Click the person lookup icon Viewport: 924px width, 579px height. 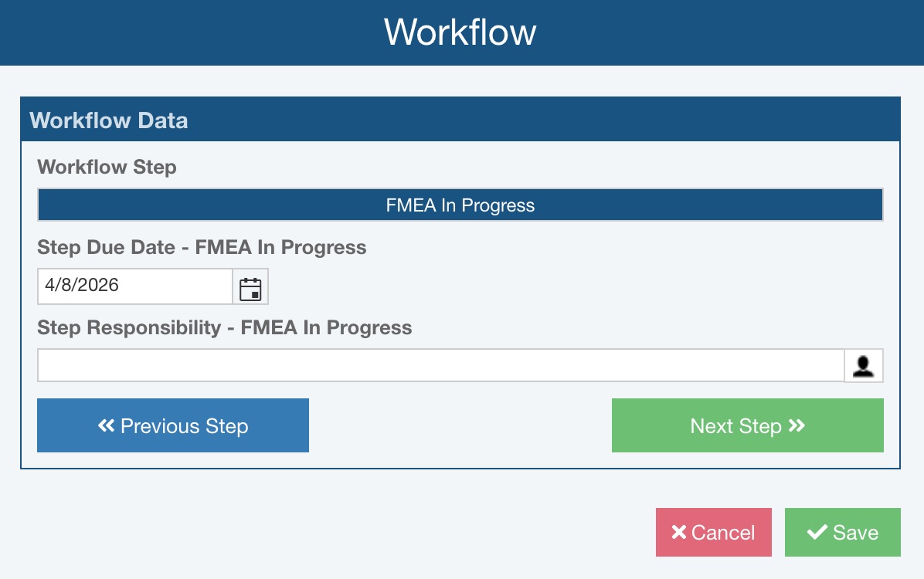(863, 366)
